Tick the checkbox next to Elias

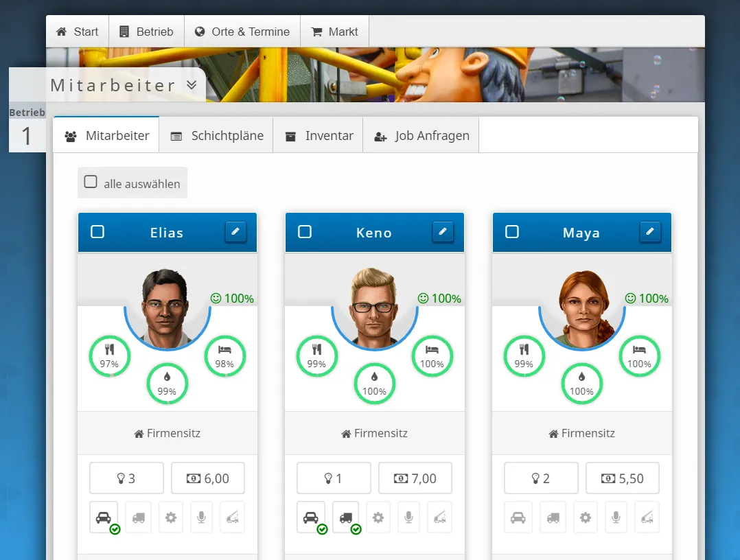point(97,232)
